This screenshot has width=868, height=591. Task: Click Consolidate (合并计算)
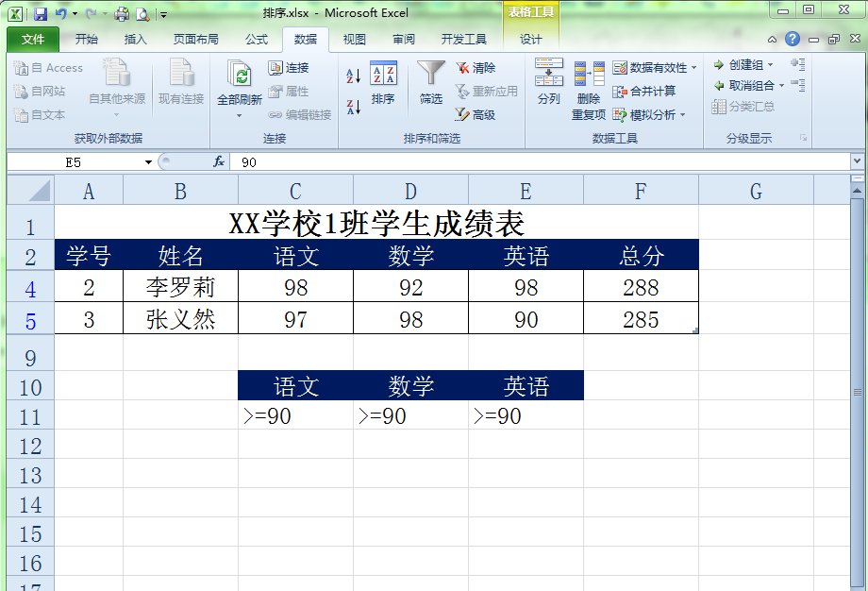(x=643, y=92)
